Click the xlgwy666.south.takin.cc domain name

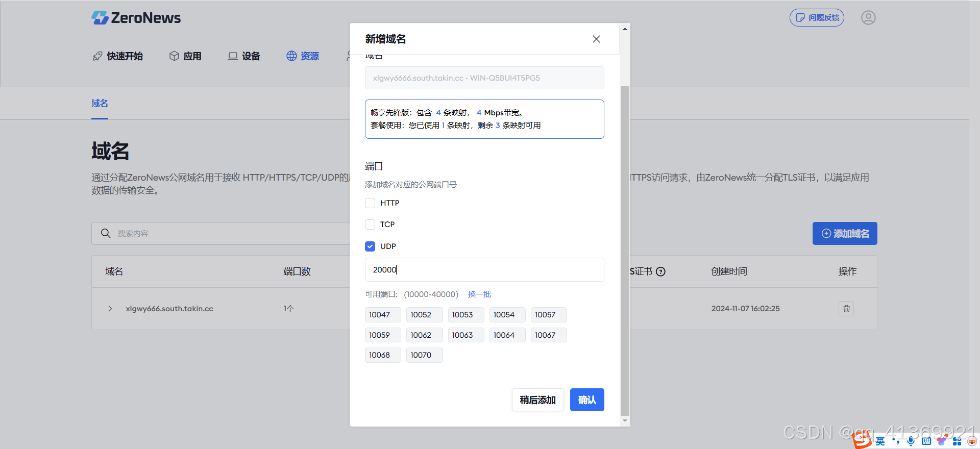(169, 309)
